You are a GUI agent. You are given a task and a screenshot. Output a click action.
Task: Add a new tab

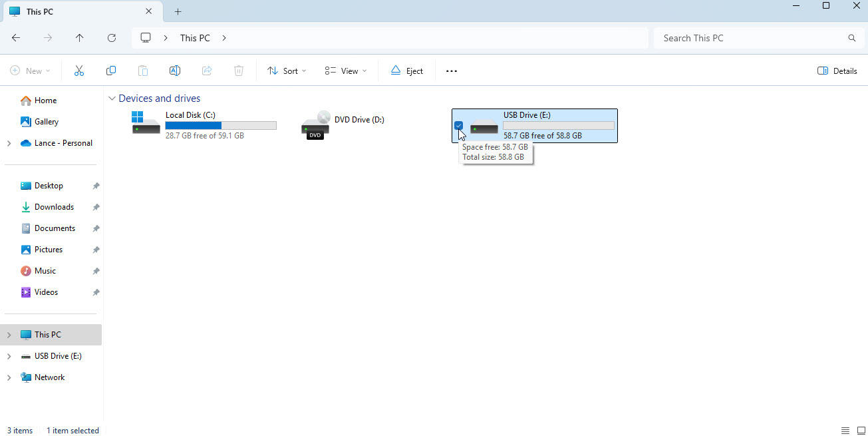[x=178, y=11]
